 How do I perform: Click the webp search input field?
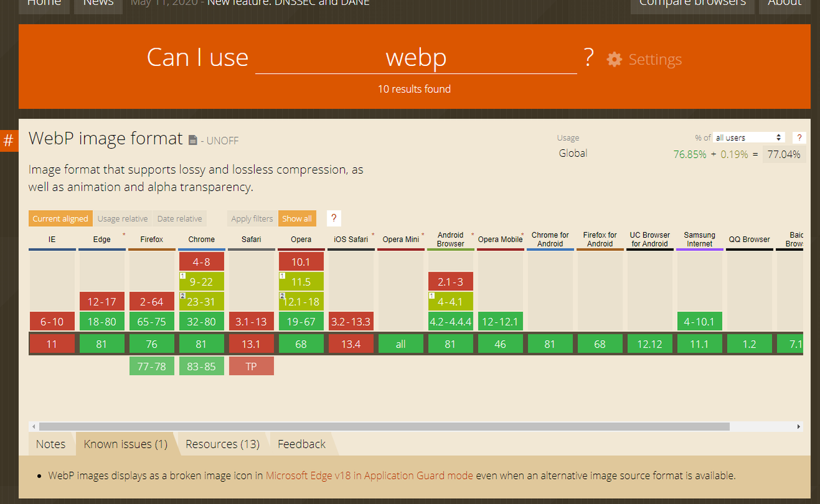click(x=416, y=58)
